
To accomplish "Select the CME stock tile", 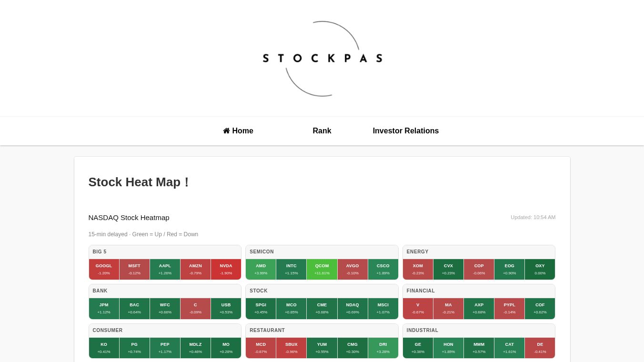I will (x=322, y=309).
